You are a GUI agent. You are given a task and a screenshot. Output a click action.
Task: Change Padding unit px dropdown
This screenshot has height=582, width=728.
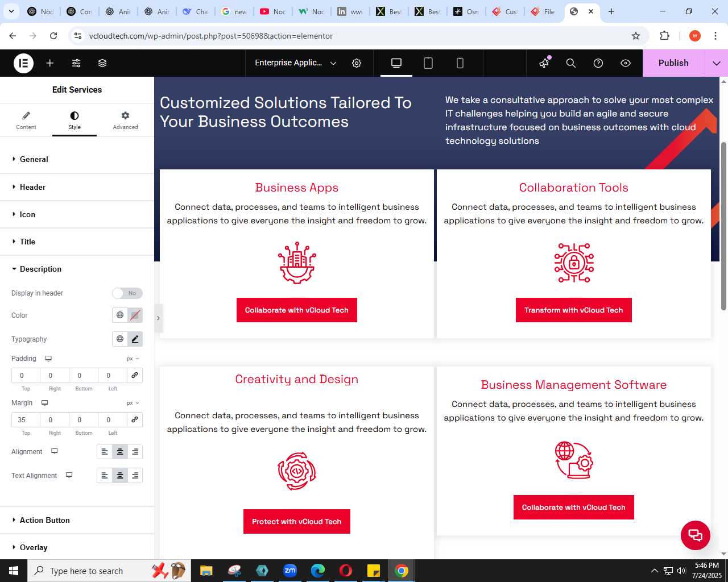pos(133,359)
